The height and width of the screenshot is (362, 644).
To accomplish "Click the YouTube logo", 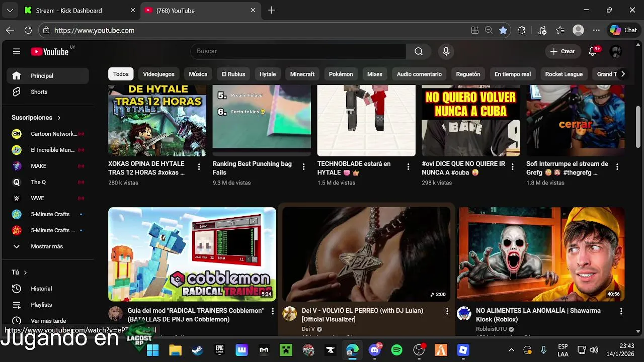I will click(49, 51).
